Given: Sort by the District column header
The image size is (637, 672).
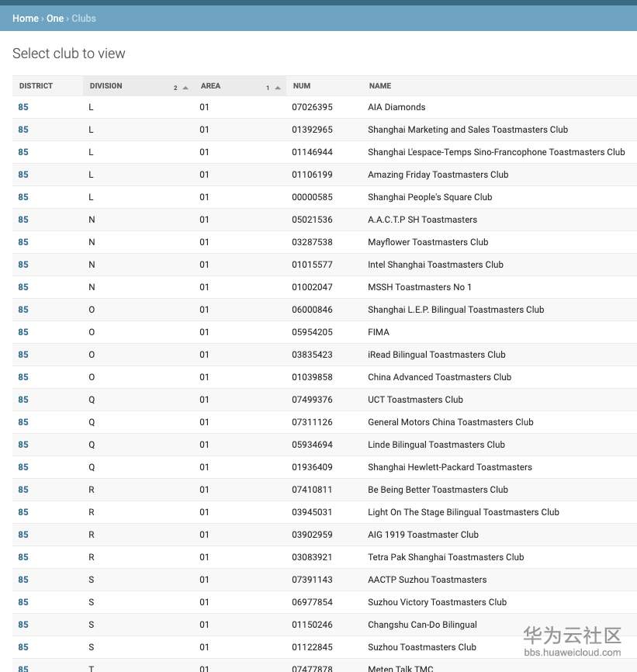Looking at the screenshot, I should click(36, 85).
